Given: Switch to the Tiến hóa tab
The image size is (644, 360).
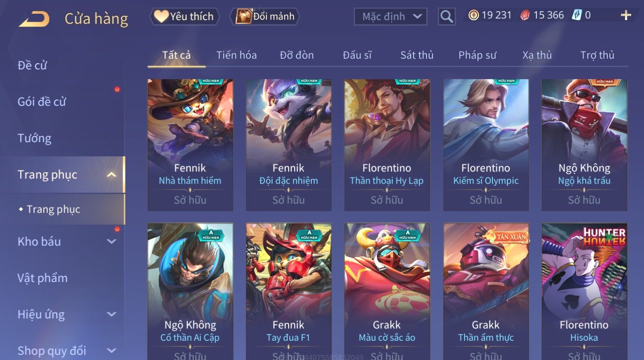Looking at the screenshot, I should [x=236, y=55].
